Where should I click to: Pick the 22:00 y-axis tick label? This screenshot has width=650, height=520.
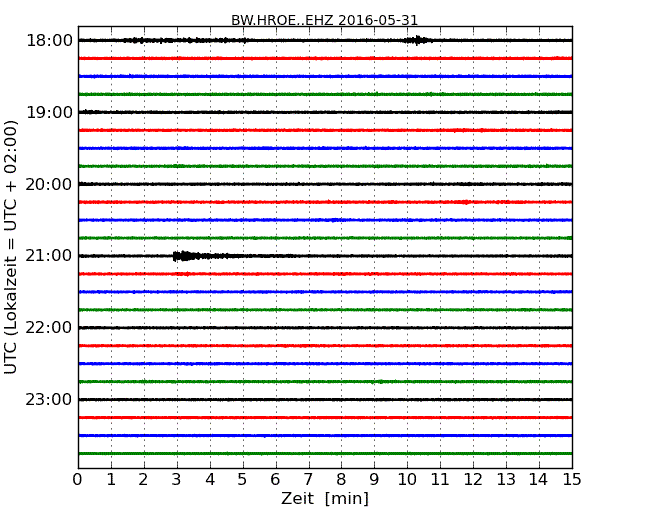coord(49,328)
